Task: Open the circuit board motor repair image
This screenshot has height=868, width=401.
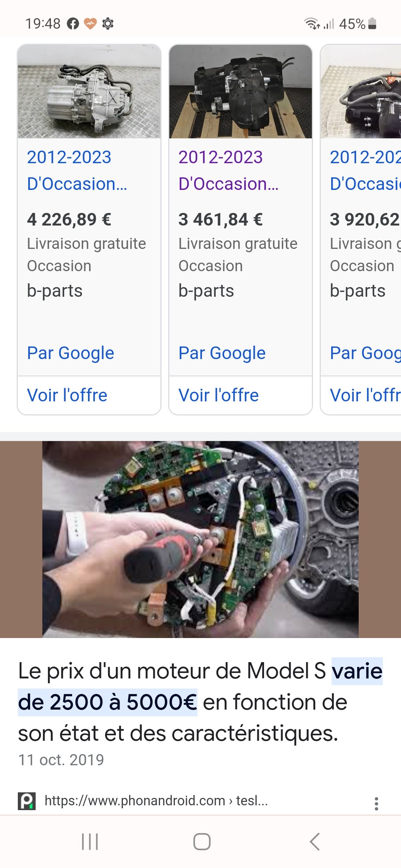Action: (x=200, y=539)
